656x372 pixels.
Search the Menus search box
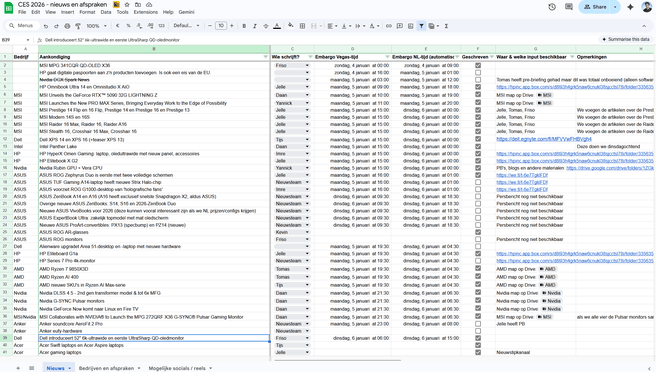click(x=22, y=26)
